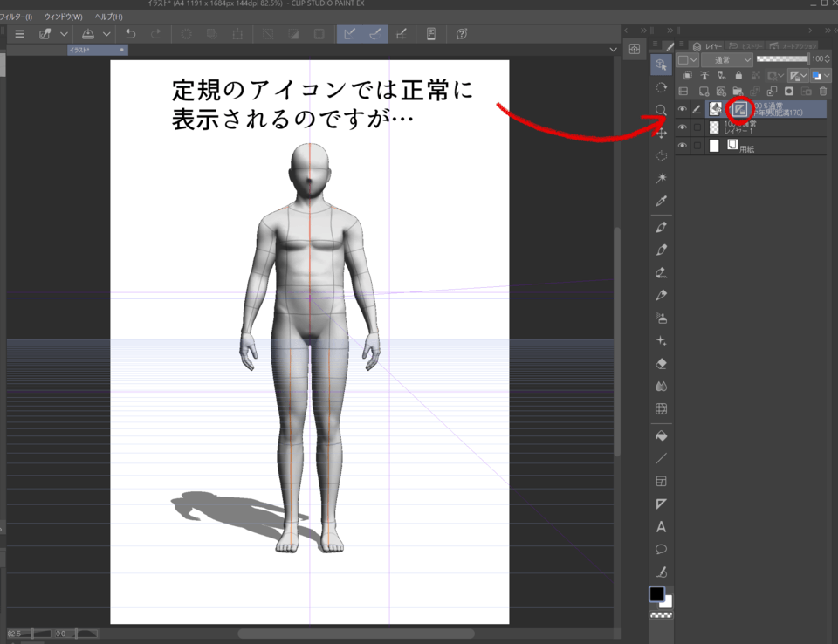Toggle Lock Layer padlock
Screen dimensions: 838x644
point(738,75)
